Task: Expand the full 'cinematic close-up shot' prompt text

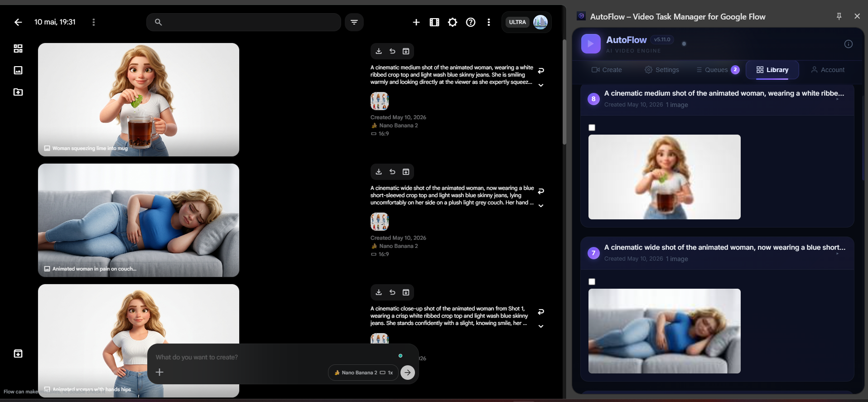Action: pos(541,326)
